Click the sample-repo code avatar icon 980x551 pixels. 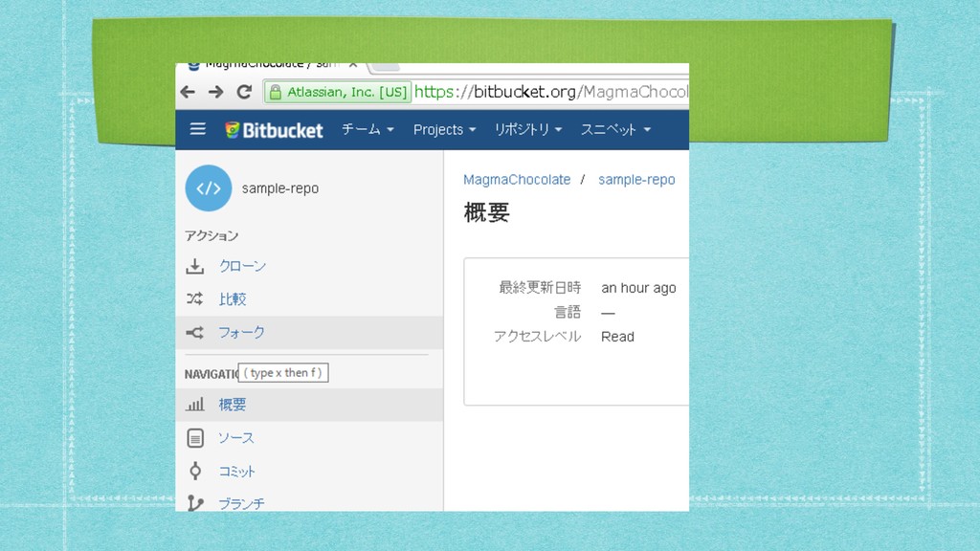click(x=208, y=188)
